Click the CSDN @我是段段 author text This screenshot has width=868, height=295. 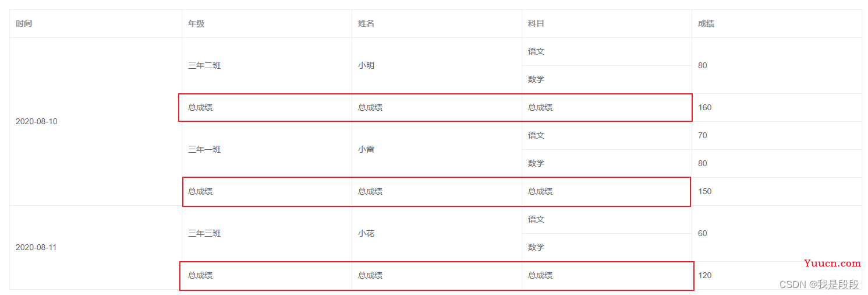819,285
